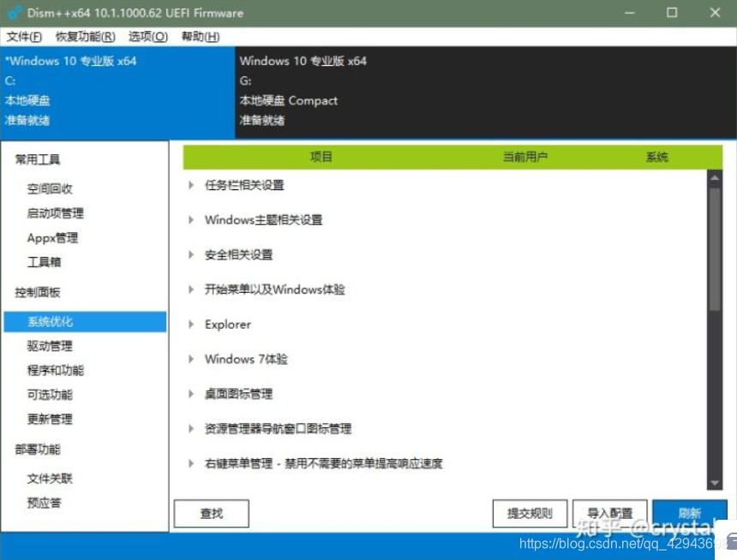Click the 项目 column header
The image size is (737, 560).
pyautogui.click(x=321, y=157)
